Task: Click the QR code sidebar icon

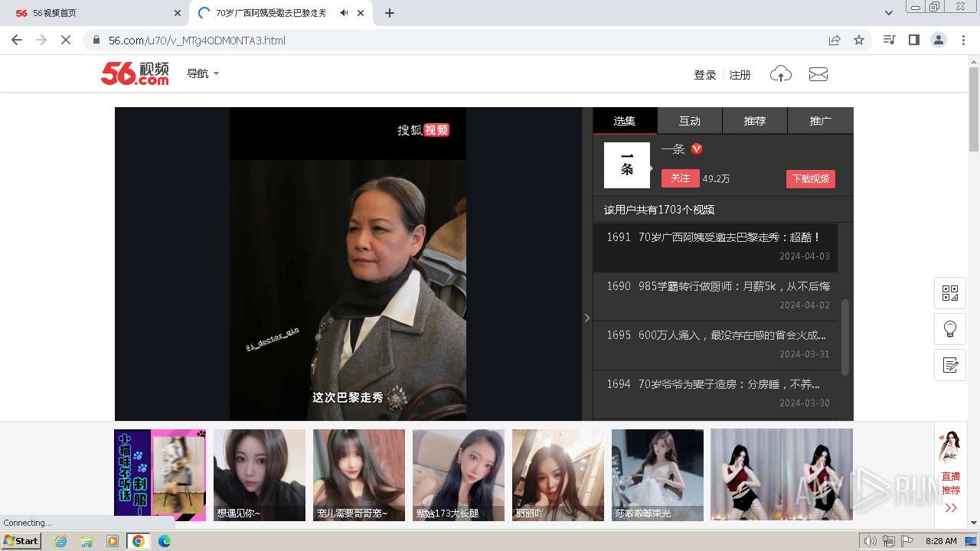Action: (950, 293)
